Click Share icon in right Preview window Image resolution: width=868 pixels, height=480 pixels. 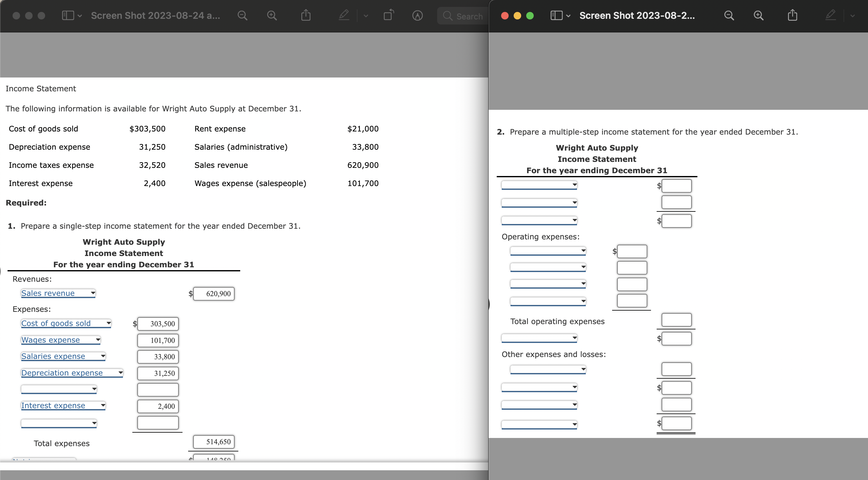tap(792, 15)
